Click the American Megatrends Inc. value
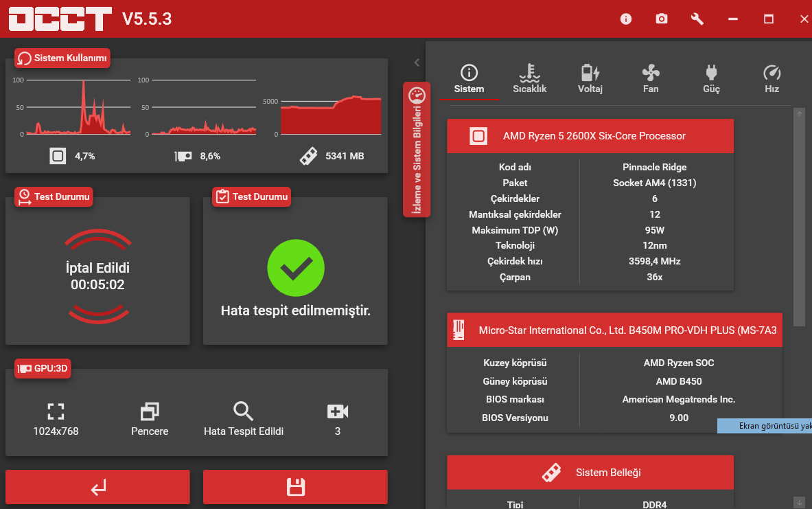Image resolution: width=812 pixels, height=509 pixels. pyautogui.click(x=678, y=400)
